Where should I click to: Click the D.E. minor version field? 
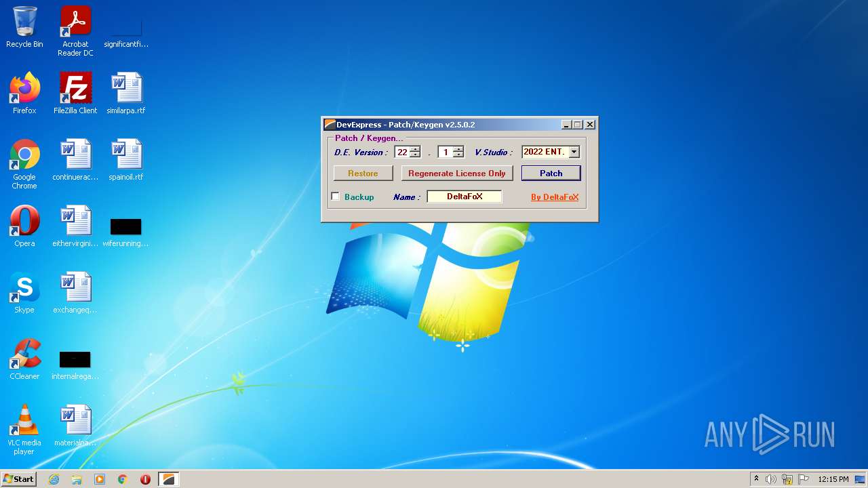point(446,152)
